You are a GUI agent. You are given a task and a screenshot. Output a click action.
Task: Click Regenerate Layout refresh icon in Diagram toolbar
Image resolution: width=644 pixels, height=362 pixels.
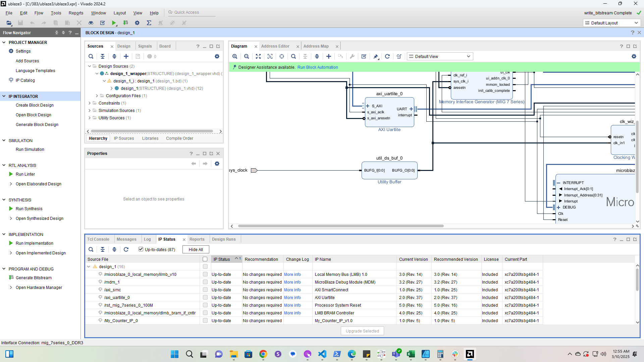pos(387,56)
